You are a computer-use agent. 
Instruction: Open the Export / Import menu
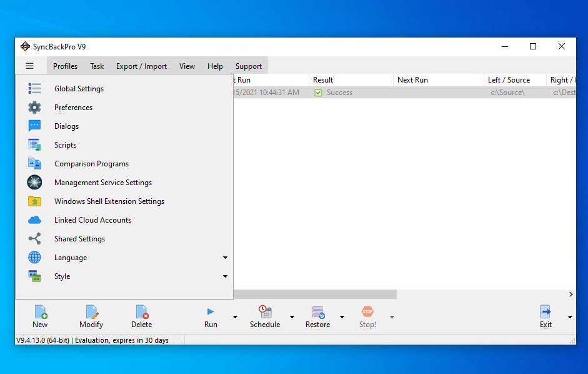(141, 66)
